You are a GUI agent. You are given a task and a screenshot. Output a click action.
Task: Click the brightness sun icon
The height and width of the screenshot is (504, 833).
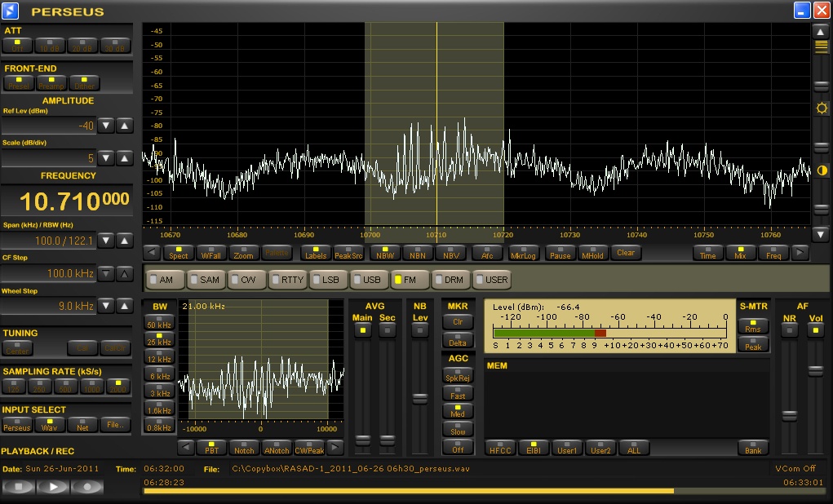822,108
